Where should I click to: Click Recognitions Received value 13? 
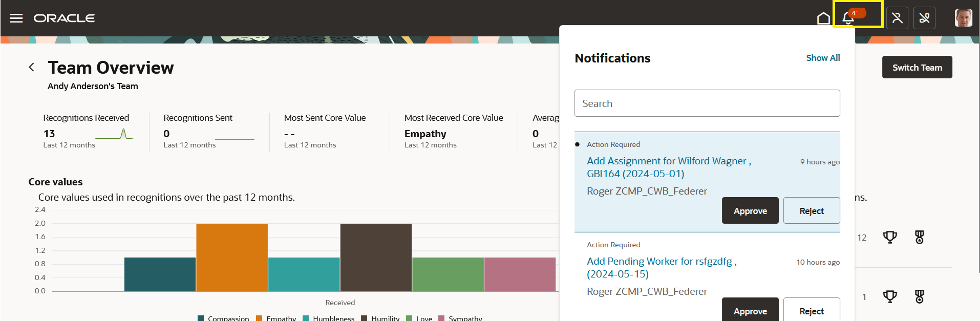pyautogui.click(x=49, y=134)
